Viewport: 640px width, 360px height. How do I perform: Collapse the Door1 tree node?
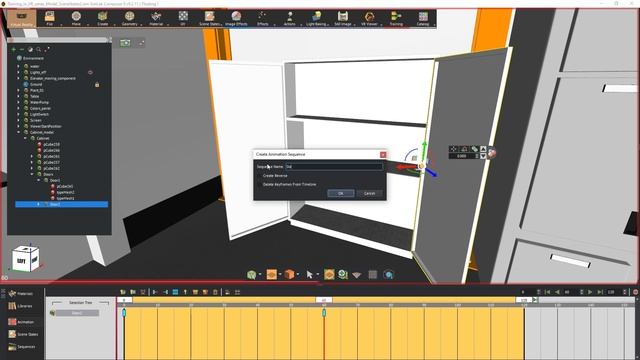click(x=39, y=180)
